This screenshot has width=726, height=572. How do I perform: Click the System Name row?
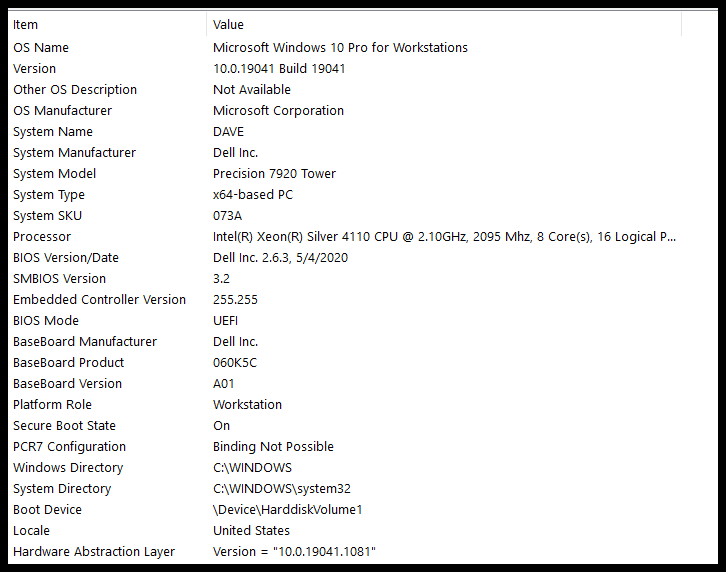click(x=53, y=131)
